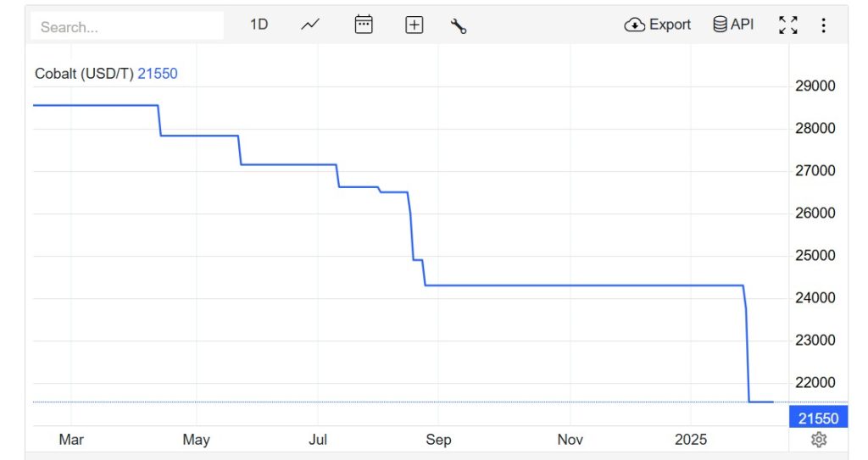Toggle fullscreen chart view
The image size is (868, 460).
click(788, 25)
